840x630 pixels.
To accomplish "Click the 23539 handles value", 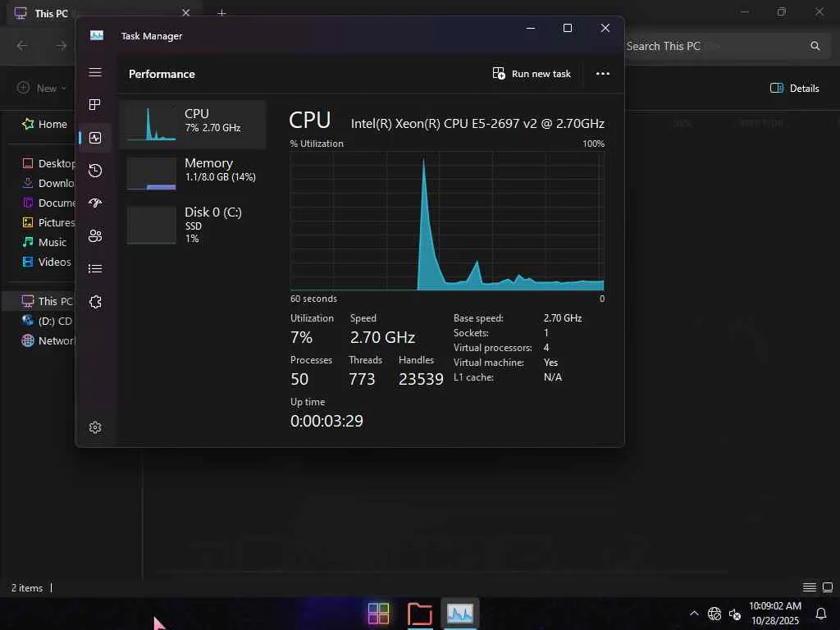I will coord(421,379).
